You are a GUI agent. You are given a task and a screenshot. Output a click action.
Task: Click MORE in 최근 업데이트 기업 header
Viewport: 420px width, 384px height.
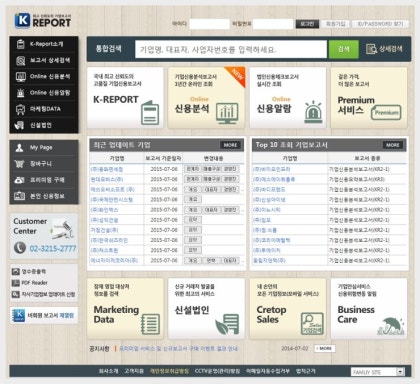(230, 145)
